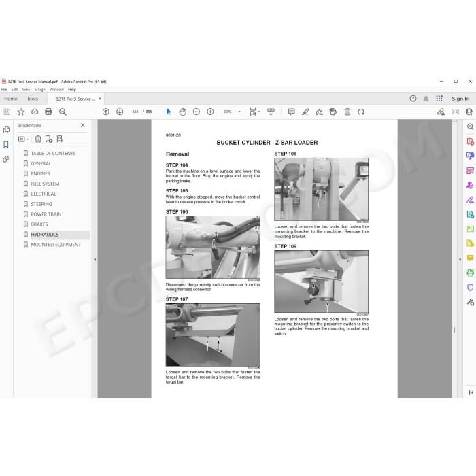Go to ELECTRICAL bookmark
Viewport: 476px width, 476px height.
click(44, 194)
